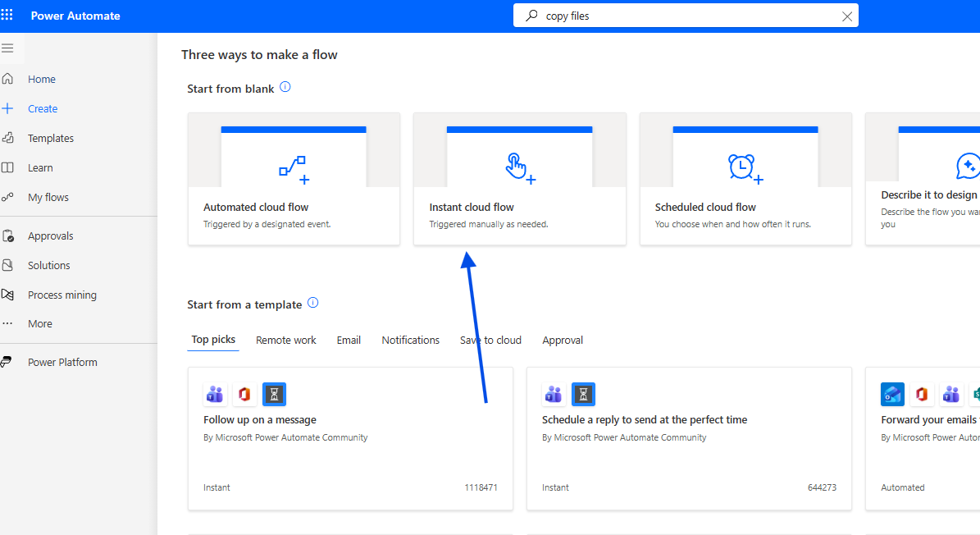Click the Home icon in sidebar
The width and height of the screenshot is (980, 535).
8,80
